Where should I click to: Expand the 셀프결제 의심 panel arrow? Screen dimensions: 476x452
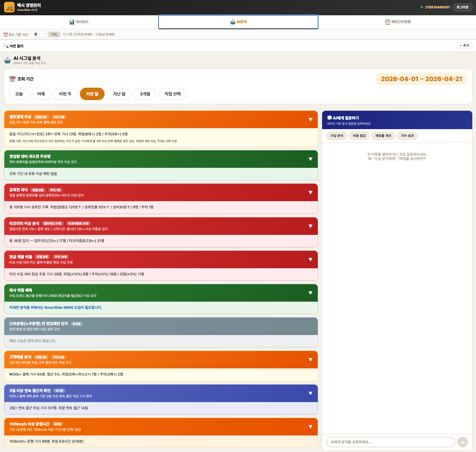coord(310,119)
